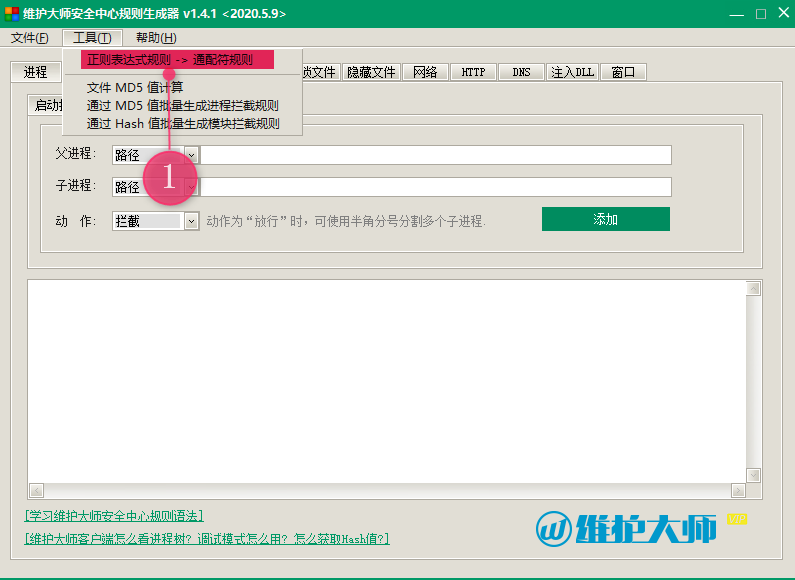Expand the 动作 拦截 dropdown

(191, 221)
